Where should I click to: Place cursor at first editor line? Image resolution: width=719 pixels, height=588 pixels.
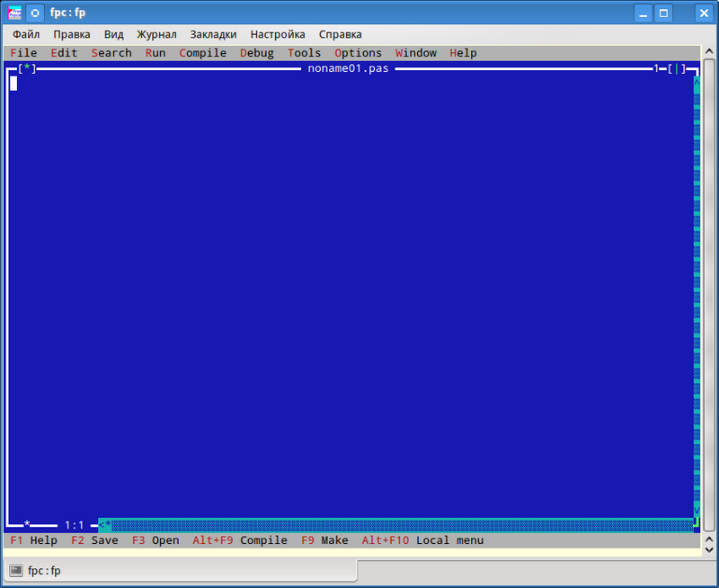[x=351, y=83]
